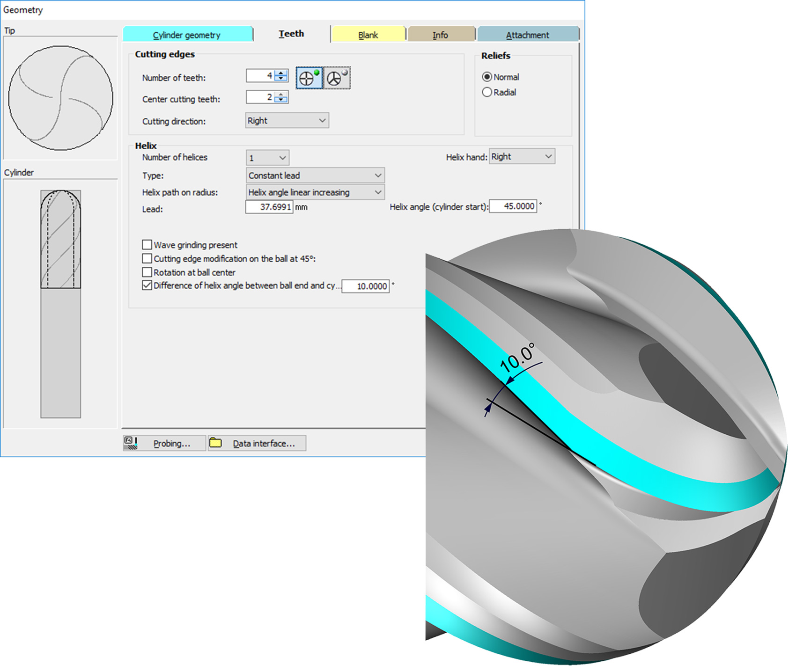Enable Wave grinding present

[x=147, y=245]
